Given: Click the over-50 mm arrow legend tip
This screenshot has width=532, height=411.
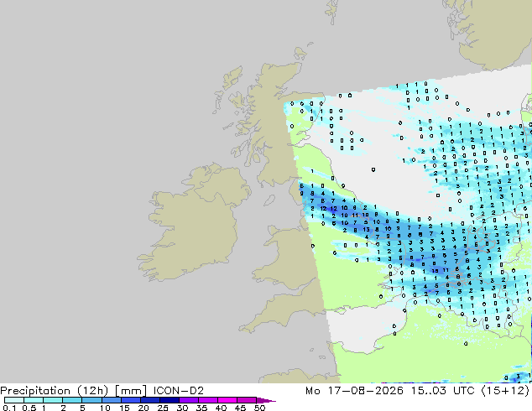Looking at the screenshot, I should pyautogui.click(x=266, y=400).
